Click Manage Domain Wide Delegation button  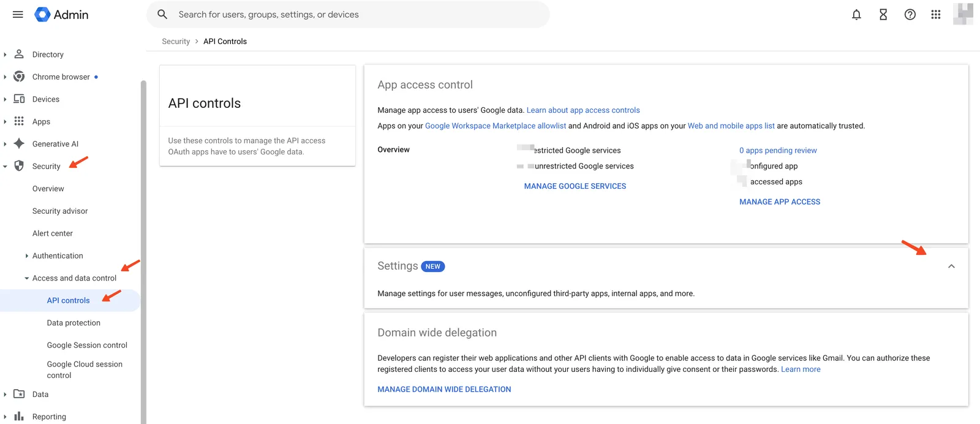click(x=444, y=389)
